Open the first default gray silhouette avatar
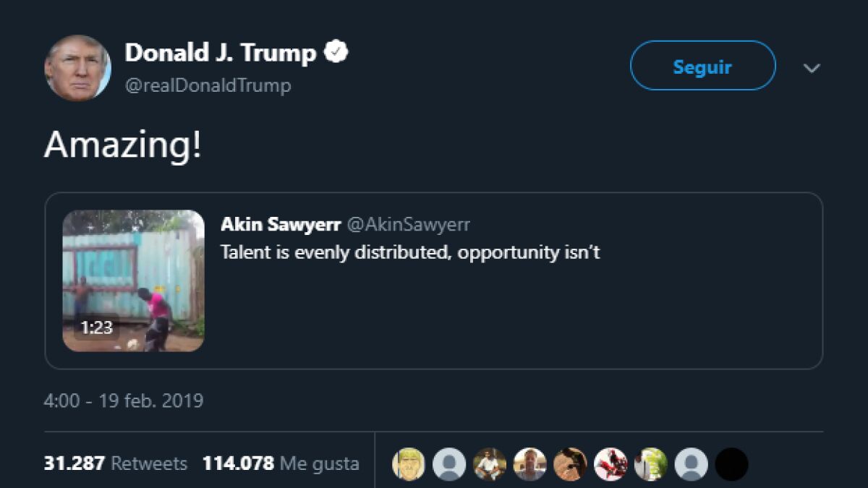This screenshot has height=488, width=868. pyautogui.click(x=449, y=464)
